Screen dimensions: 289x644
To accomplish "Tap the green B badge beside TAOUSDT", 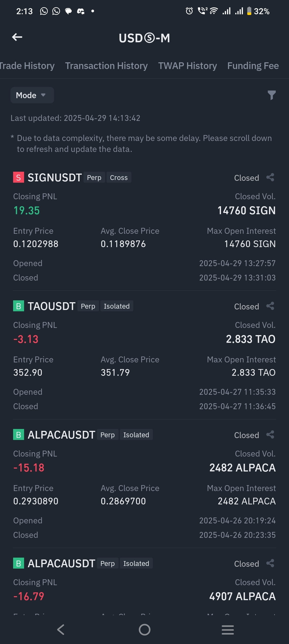I will pos(18,306).
